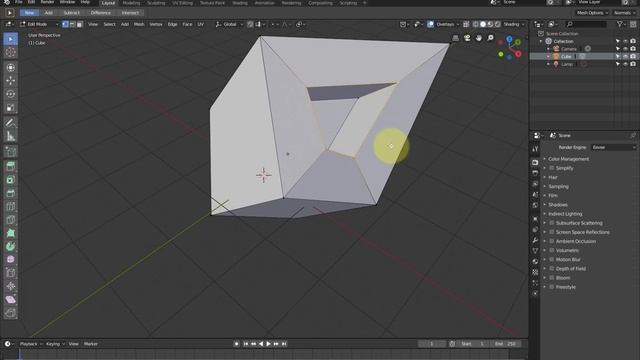Switch to the UV Editing workspace tab
Image resolution: width=640 pixels, height=360 pixels.
(x=182, y=3)
